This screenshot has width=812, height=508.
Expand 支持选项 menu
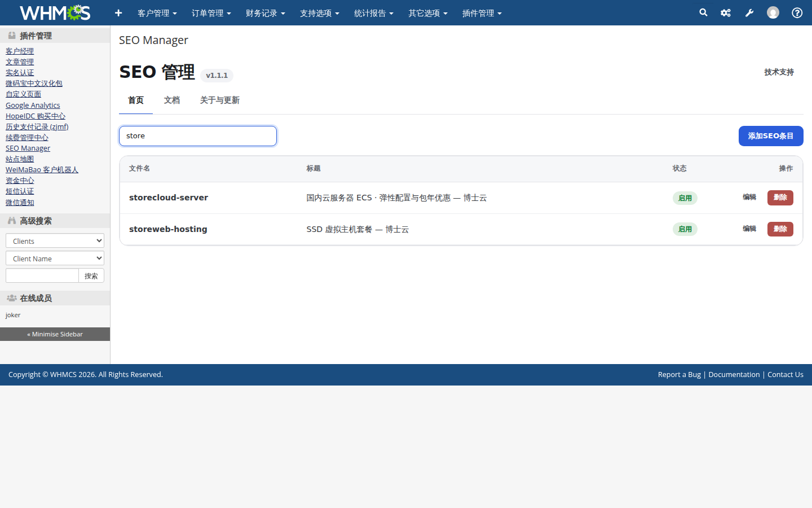coord(320,13)
